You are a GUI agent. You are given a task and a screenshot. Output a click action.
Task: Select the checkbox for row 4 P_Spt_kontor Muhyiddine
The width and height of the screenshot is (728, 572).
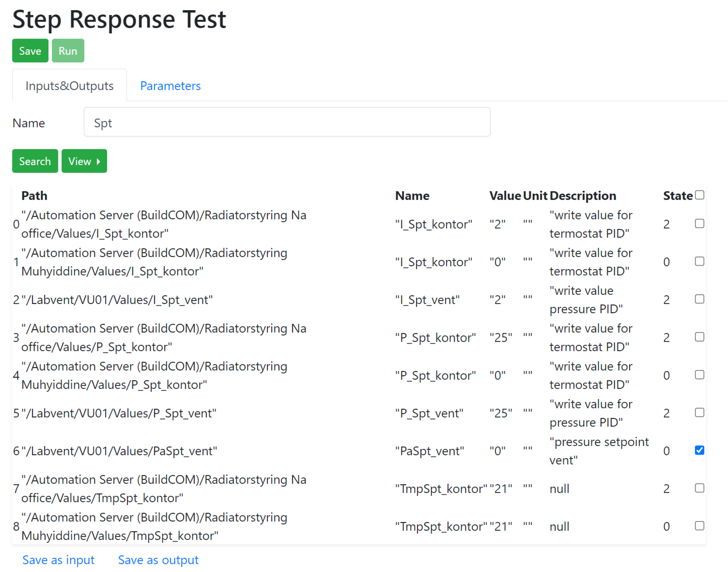click(x=699, y=375)
